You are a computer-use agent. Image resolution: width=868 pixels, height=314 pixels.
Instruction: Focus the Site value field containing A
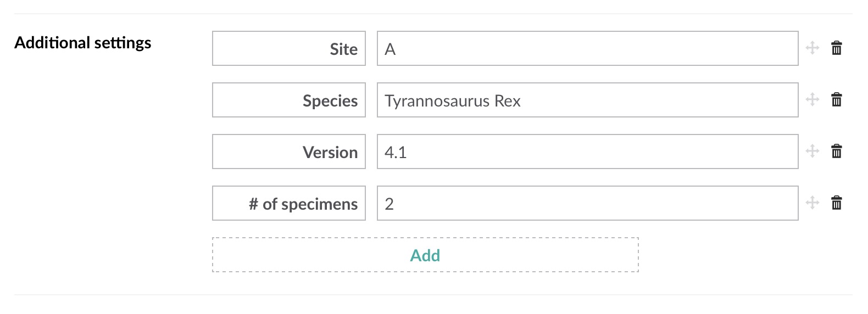pyautogui.click(x=587, y=48)
